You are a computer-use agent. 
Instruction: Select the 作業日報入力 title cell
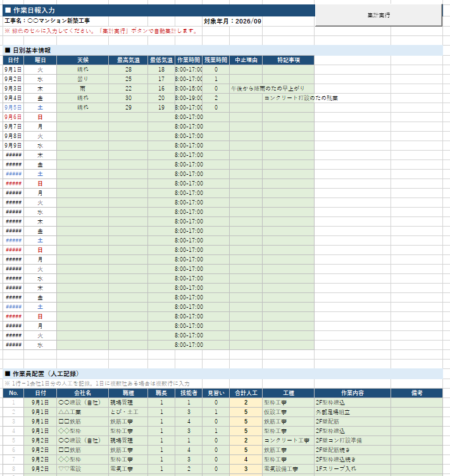159,10
